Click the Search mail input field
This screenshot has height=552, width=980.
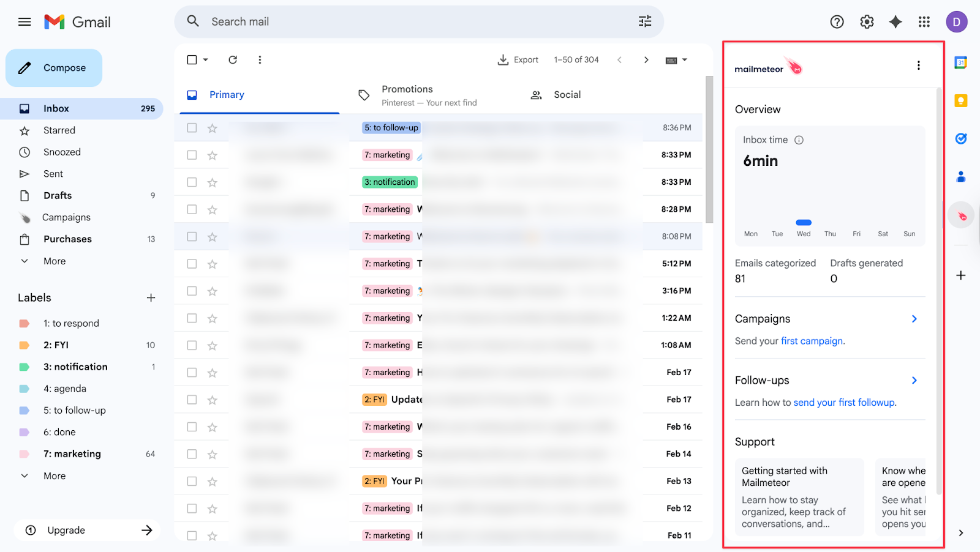(x=367, y=21)
